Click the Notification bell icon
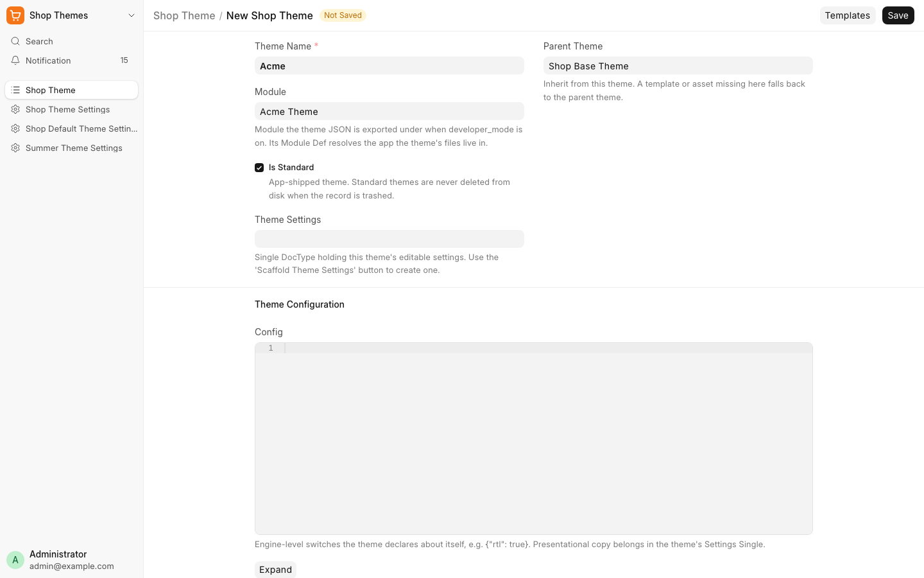 click(x=15, y=60)
